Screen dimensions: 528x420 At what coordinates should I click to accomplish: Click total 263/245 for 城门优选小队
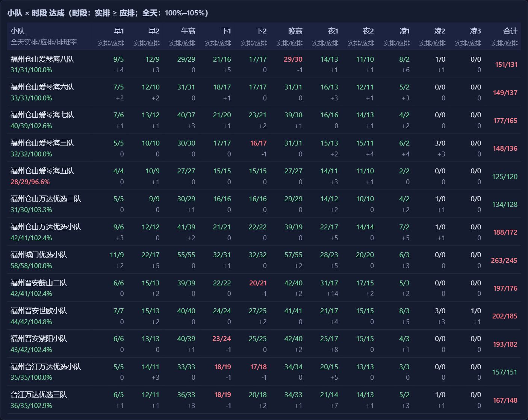[504, 261]
